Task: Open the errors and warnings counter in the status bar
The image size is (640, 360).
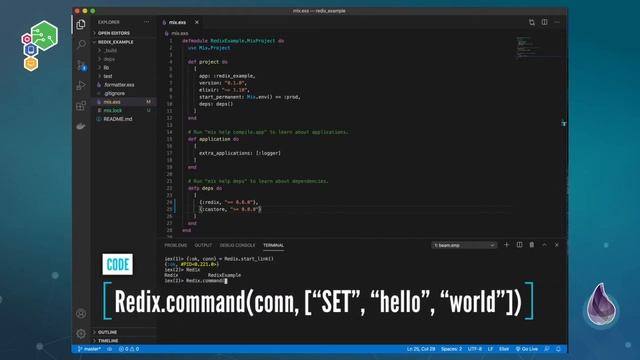Action: tap(129, 349)
